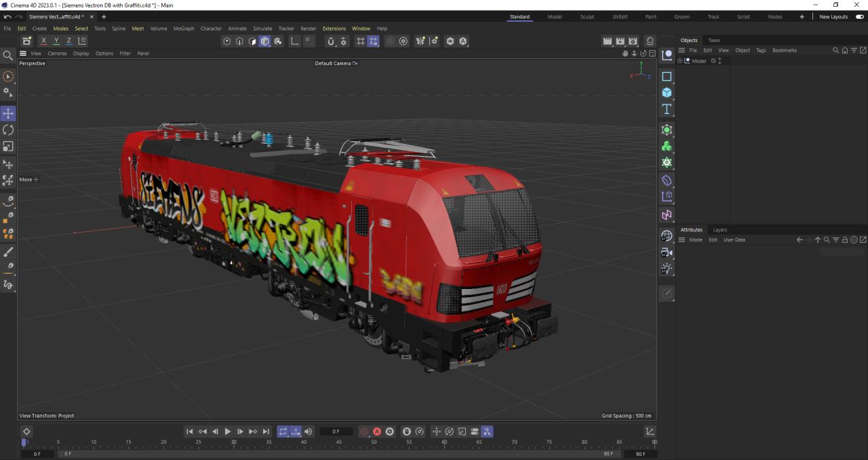This screenshot has width=868, height=460.
Task: Click the Text spline icon
Action: (x=667, y=109)
